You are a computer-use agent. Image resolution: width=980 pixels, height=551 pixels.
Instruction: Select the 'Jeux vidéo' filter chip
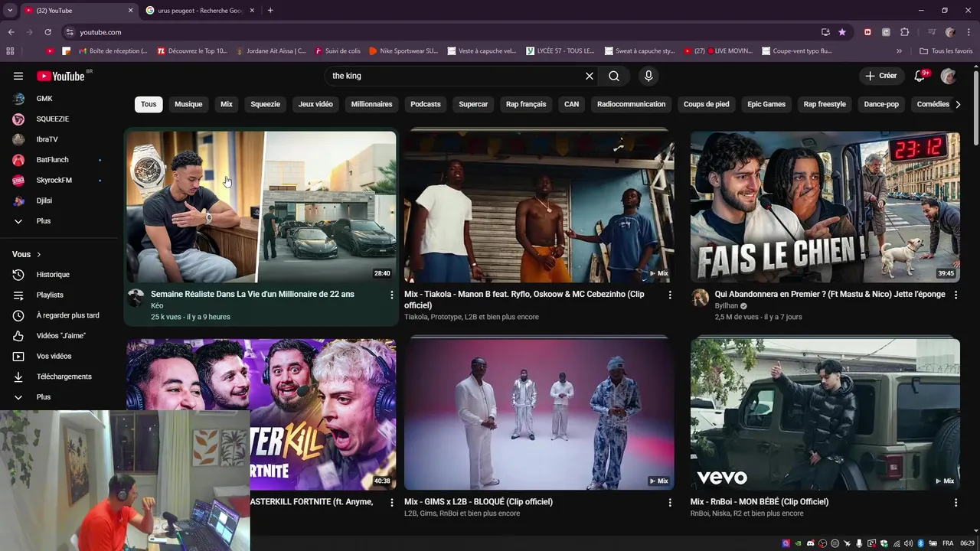[x=315, y=104]
